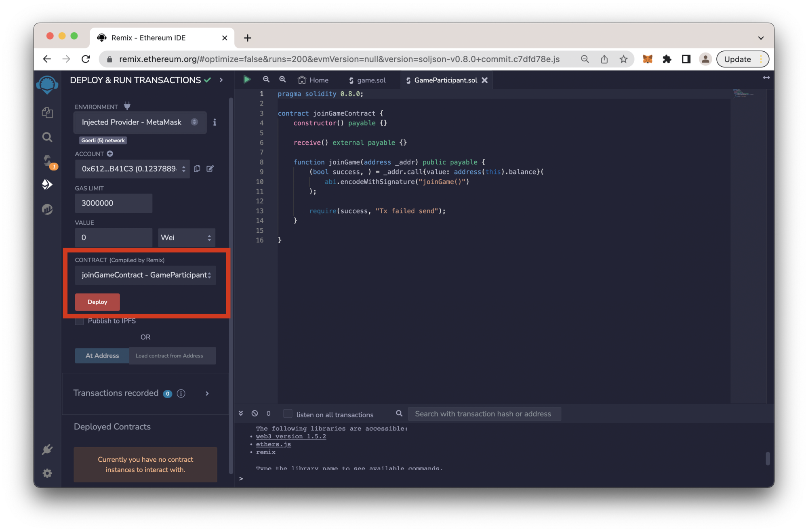Click the green run script icon

click(247, 80)
